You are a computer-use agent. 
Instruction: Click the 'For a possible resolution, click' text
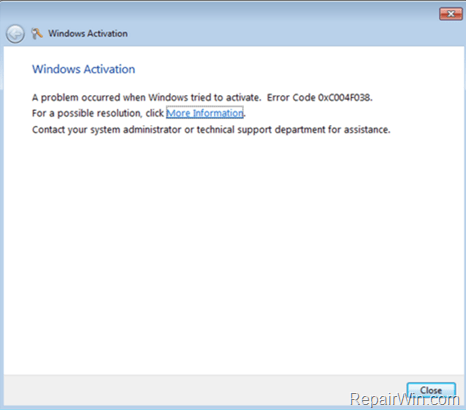tap(98, 113)
